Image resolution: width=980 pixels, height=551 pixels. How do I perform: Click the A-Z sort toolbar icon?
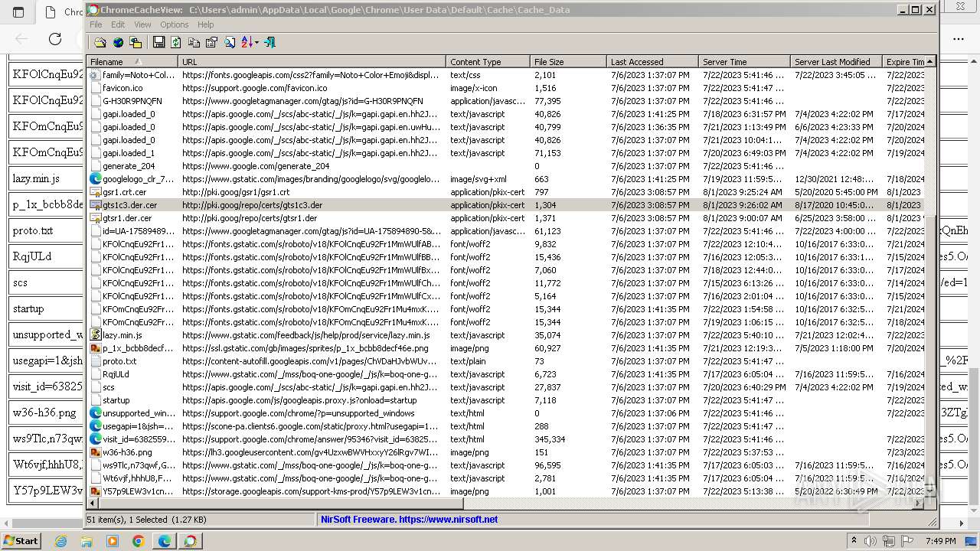[x=247, y=43]
